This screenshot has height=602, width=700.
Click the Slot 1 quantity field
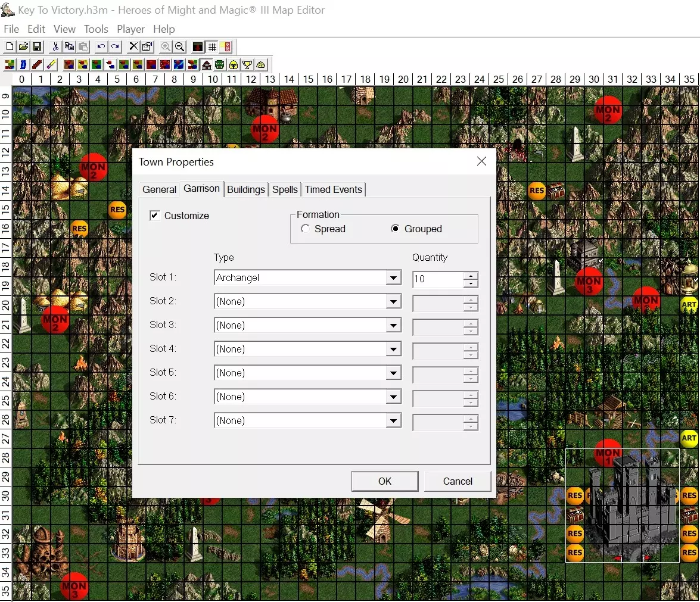pyautogui.click(x=438, y=279)
